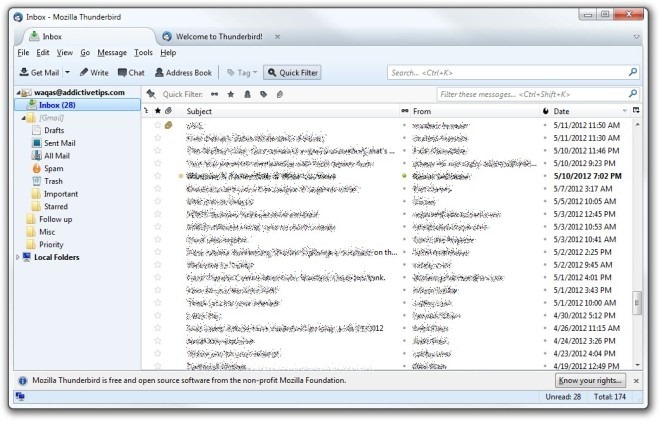Filter messages from contacts icon
Image resolution: width=660 pixels, height=421 pixels.
pyautogui.click(x=248, y=94)
